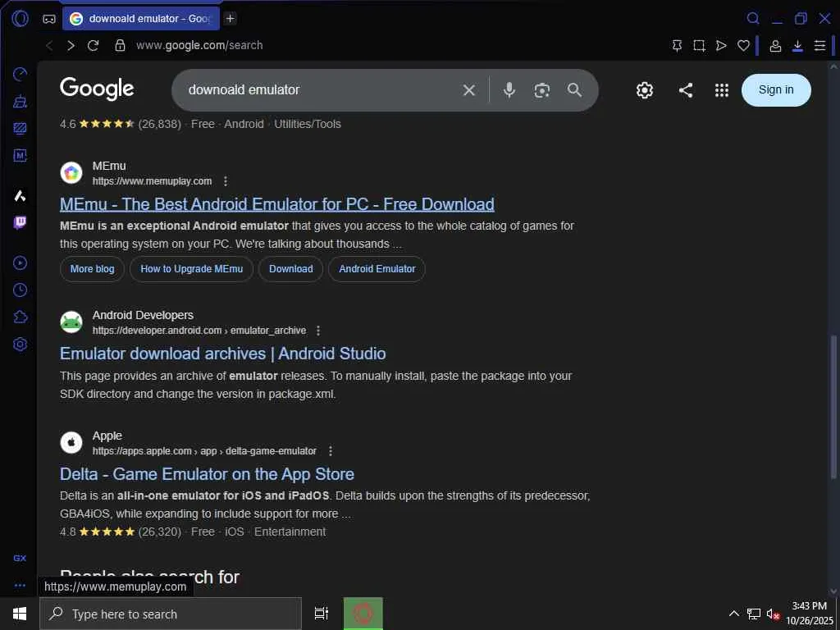Click the More blog chip
This screenshot has height=630, width=840.
92,269
